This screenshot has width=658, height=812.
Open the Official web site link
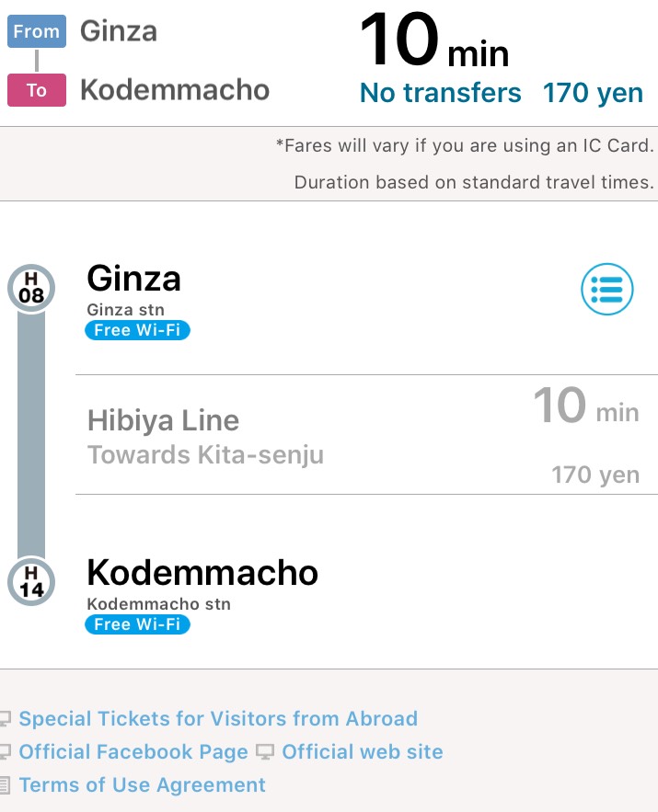[x=363, y=752]
